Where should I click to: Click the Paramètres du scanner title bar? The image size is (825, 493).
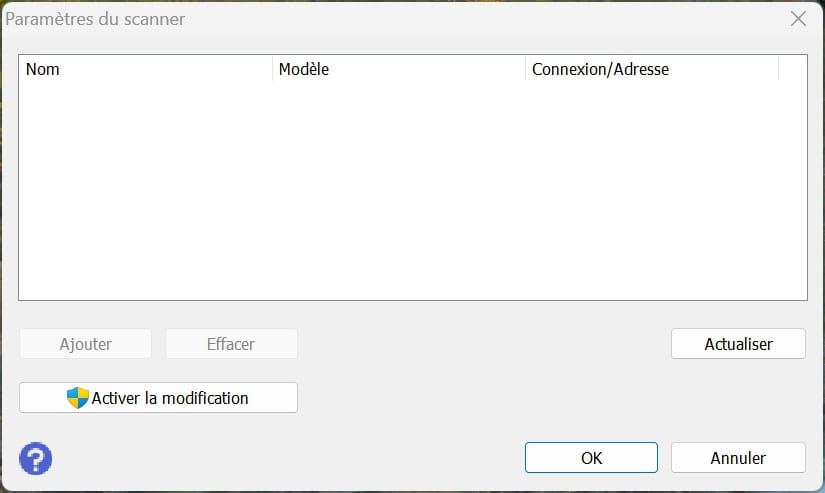395,19
